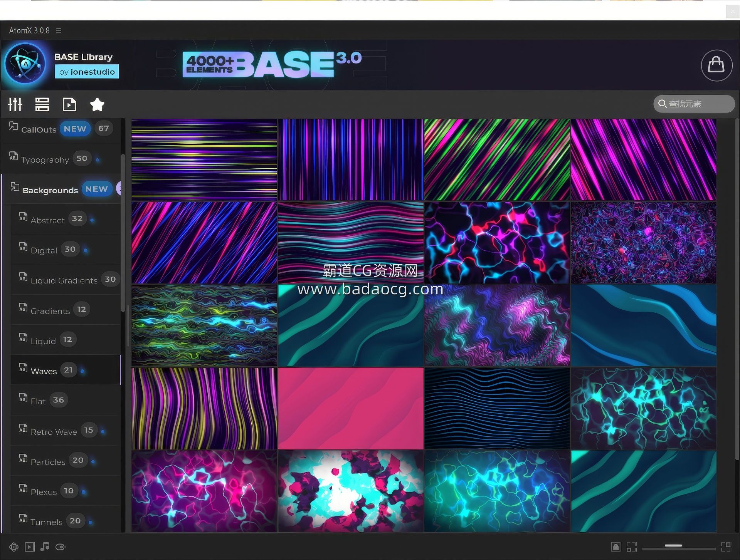Viewport: 740px width, 560px height.
Task: Select the Liquid Gradients subcategory
Action: (x=66, y=280)
